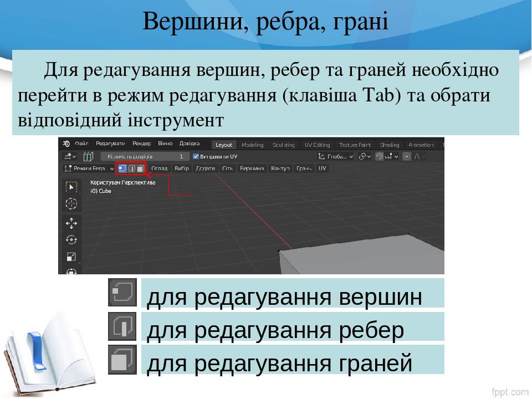Switch to the Animation workspace tab
This screenshot has width=532, height=399.
tap(421, 145)
